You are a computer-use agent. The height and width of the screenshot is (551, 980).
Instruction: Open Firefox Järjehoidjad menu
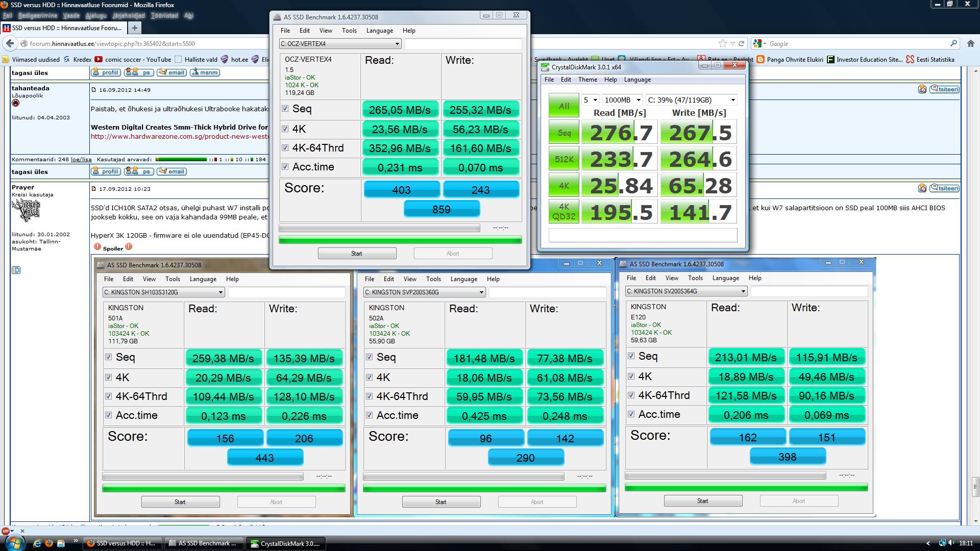pyautogui.click(x=128, y=16)
